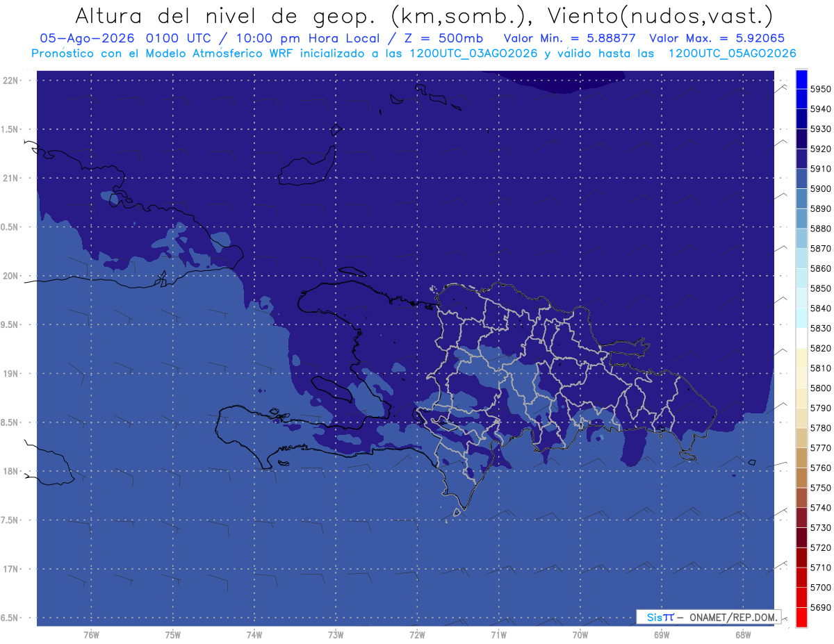Click the '1200UTC_05AGO2026' valid-until time
The width and height of the screenshot is (834, 644).
[732, 53]
